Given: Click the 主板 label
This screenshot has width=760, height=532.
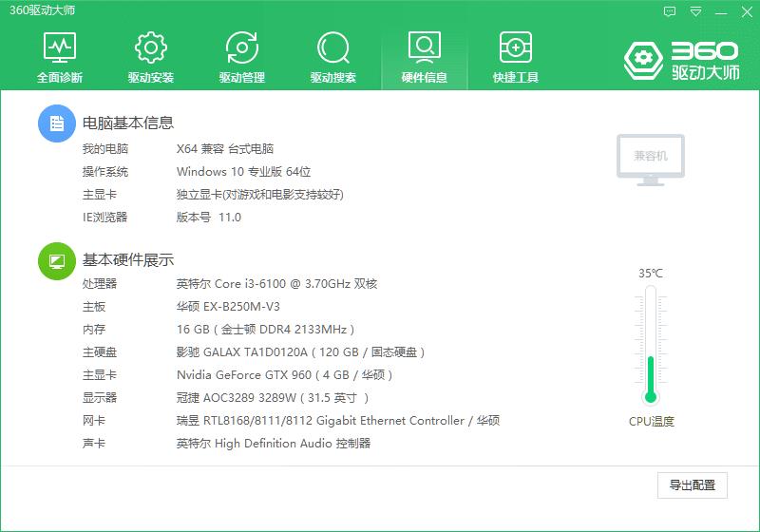Looking at the screenshot, I should tap(93, 306).
